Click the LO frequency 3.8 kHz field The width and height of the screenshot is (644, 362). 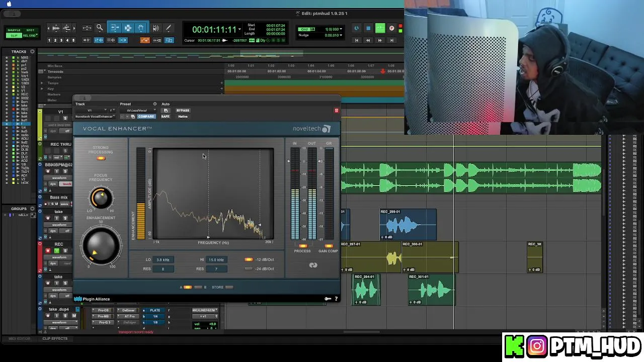tap(163, 260)
